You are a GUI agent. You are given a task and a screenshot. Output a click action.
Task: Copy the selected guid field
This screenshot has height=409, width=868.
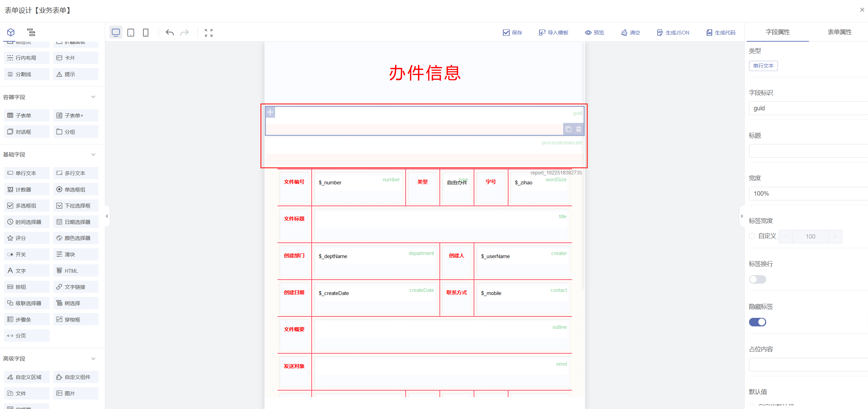568,129
